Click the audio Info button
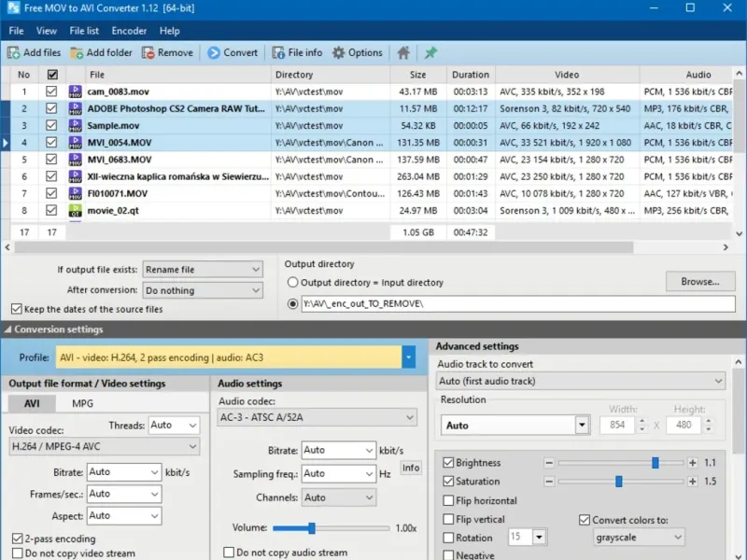 tap(411, 468)
